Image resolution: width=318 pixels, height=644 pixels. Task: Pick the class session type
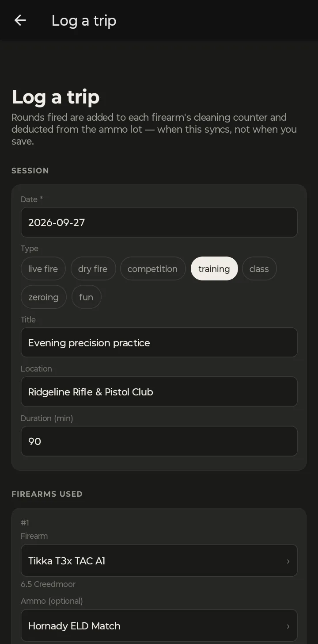tap(259, 269)
